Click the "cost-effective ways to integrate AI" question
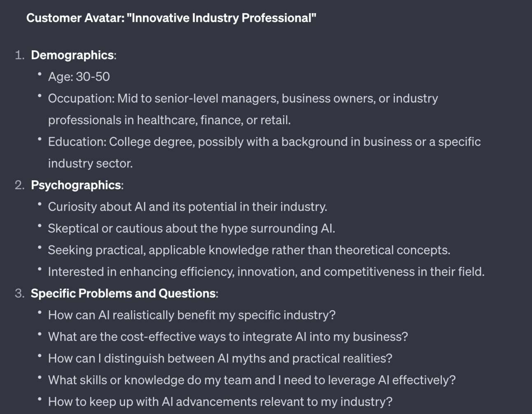532x414 pixels. [x=228, y=337]
